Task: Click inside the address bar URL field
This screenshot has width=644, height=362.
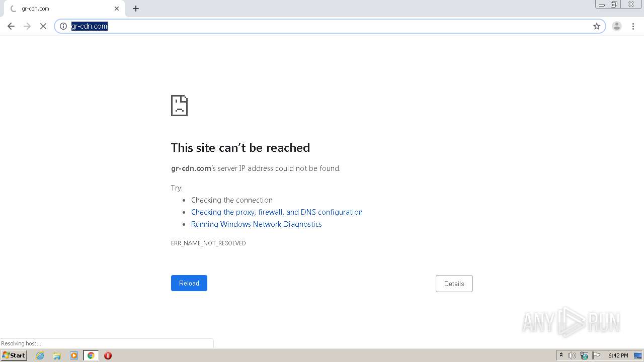Action: tap(330, 26)
